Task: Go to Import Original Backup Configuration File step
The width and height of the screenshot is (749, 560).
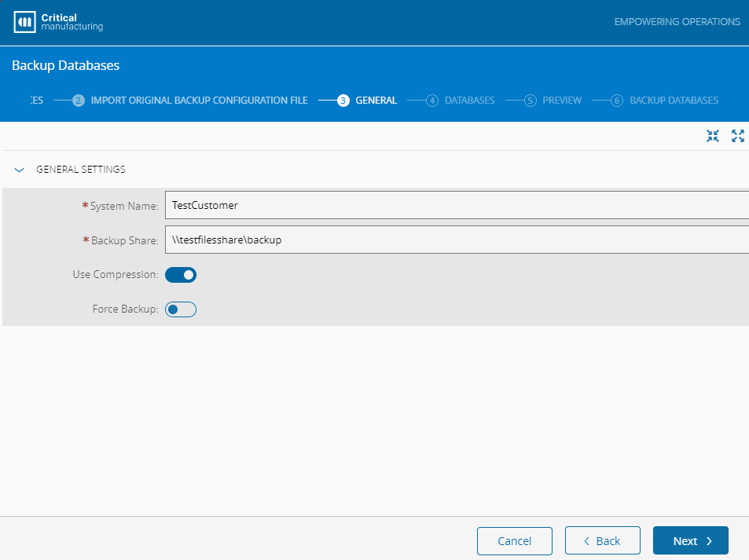Action: coord(199,101)
